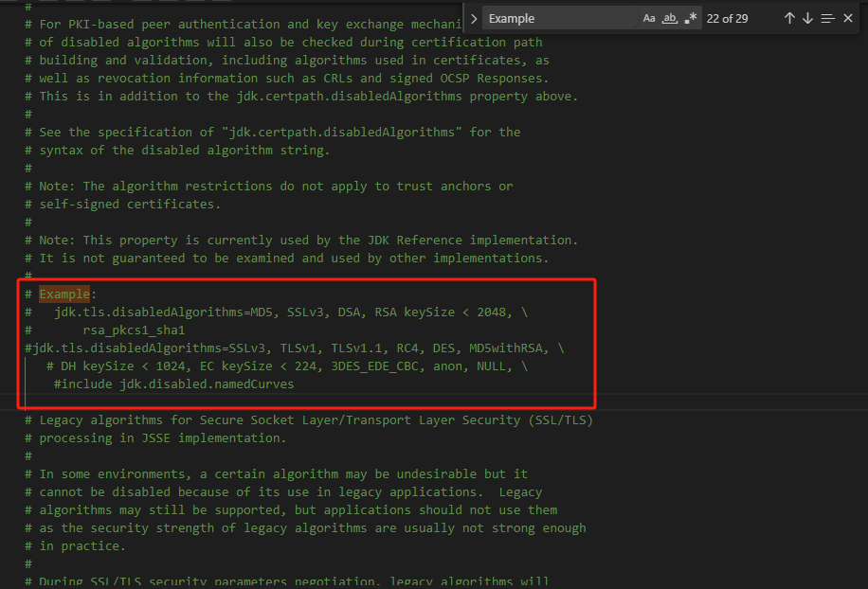
Task: Expand the Toggle Replace chevron in find widget
Action: point(474,18)
